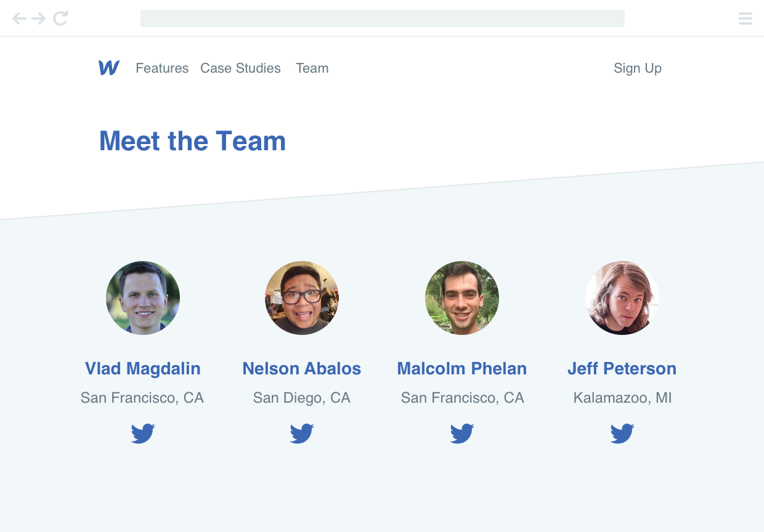Screen dimensions: 764x532
Task: Open Jeff Peterson's Twitter icon
Action: [622, 433]
